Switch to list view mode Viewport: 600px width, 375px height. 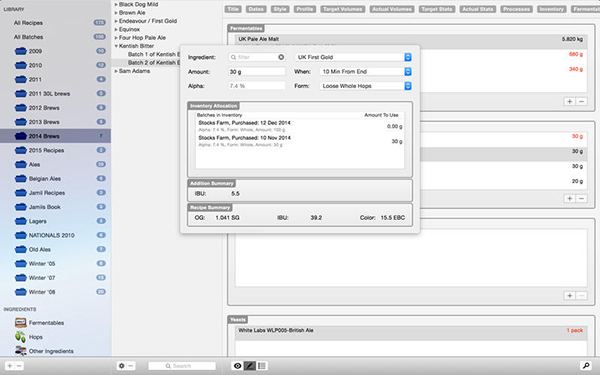(x=262, y=366)
